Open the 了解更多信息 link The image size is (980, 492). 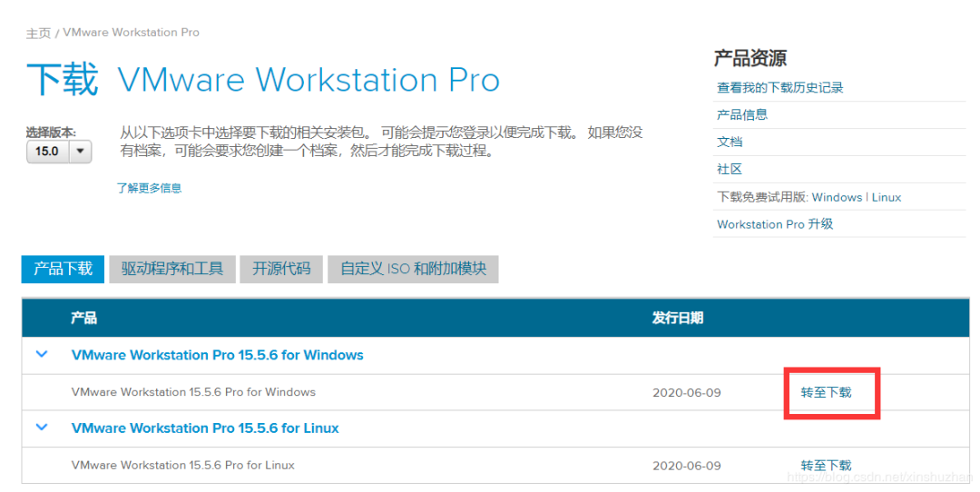[x=150, y=188]
